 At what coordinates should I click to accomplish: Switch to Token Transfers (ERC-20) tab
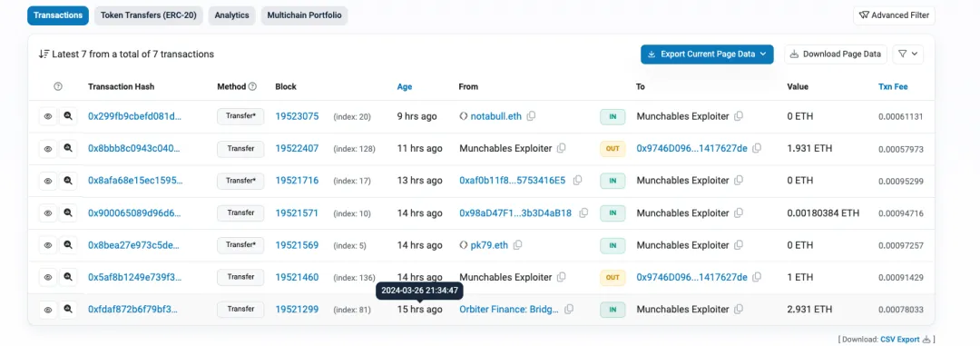tap(148, 15)
